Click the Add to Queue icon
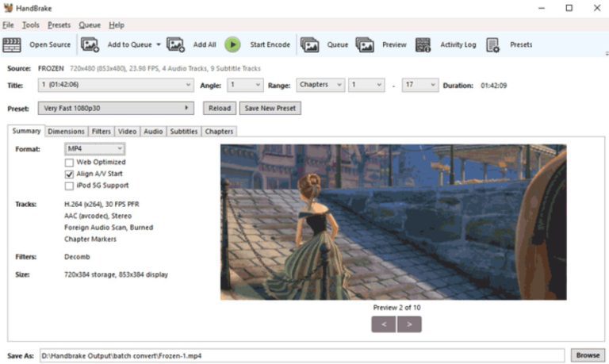Image resolution: width=609 pixels, height=364 pixels. pyautogui.click(x=90, y=45)
